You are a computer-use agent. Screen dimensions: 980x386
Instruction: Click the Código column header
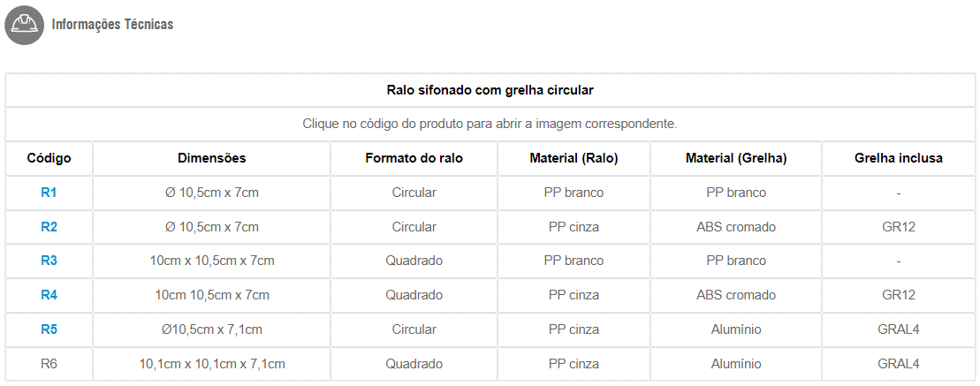pyautogui.click(x=49, y=159)
